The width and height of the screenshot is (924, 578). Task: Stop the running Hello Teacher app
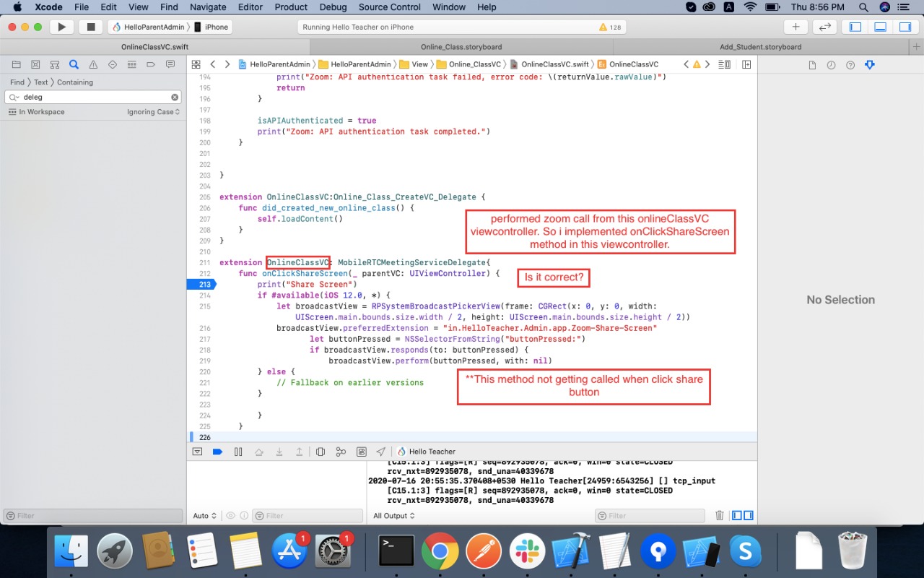click(x=90, y=27)
